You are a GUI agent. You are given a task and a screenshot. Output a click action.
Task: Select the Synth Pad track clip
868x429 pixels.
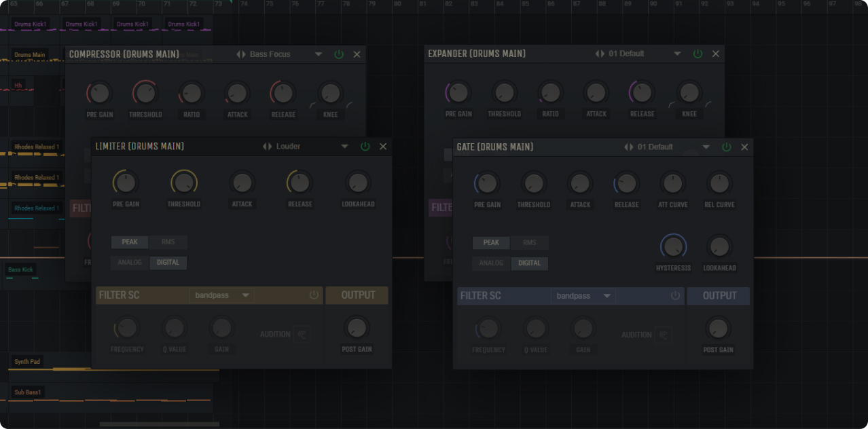click(x=28, y=362)
